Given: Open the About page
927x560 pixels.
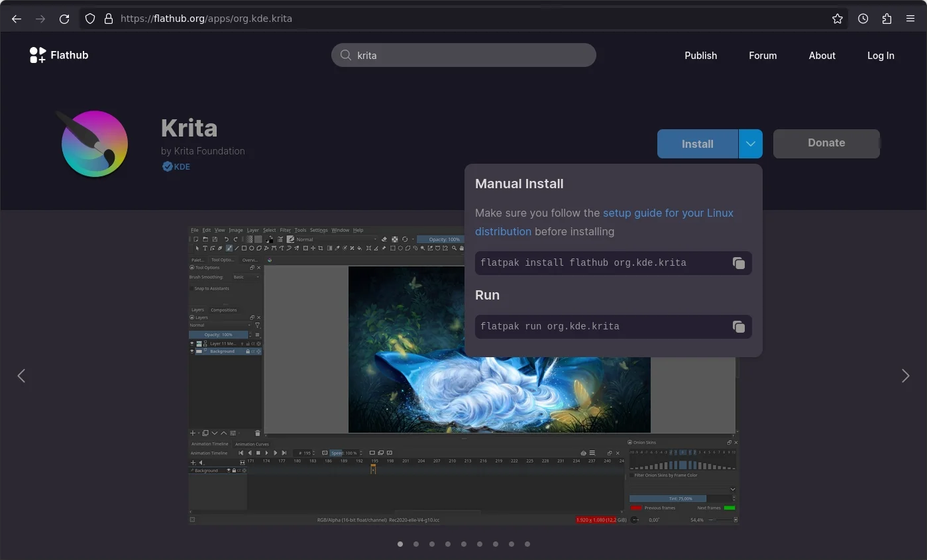Looking at the screenshot, I should coord(822,56).
